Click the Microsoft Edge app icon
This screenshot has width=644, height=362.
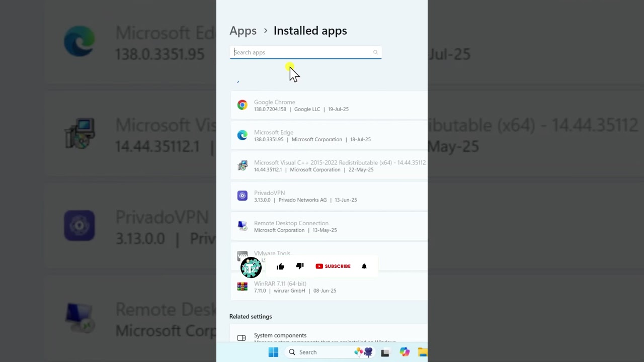tap(243, 135)
